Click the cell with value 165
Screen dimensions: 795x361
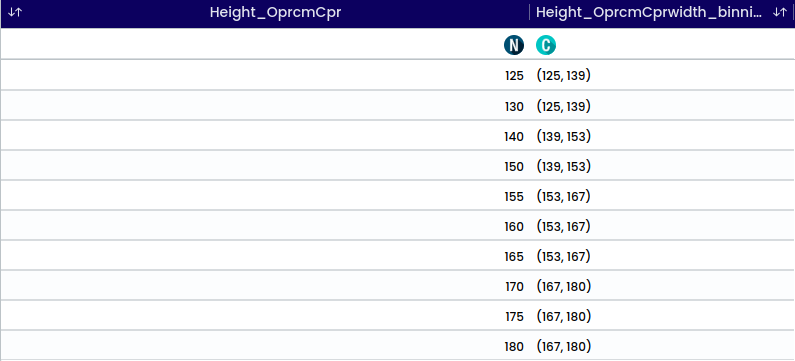[265, 257]
